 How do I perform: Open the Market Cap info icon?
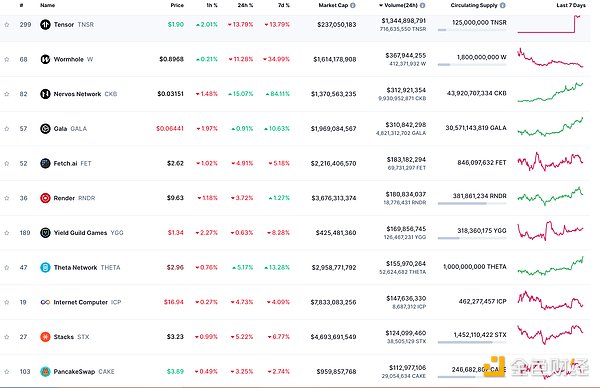[x=353, y=5]
